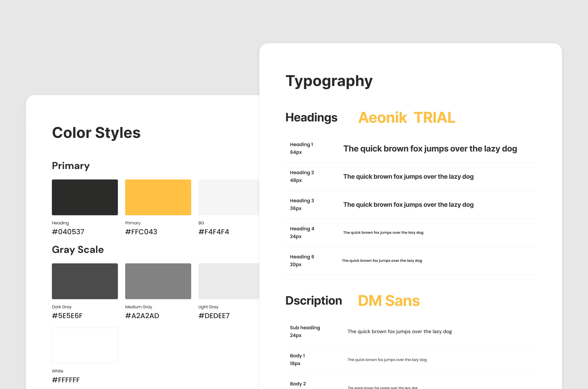Viewport: 588px width, 389px height.
Task: Choose the Dark Gray swatch
Action: point(85,281)
